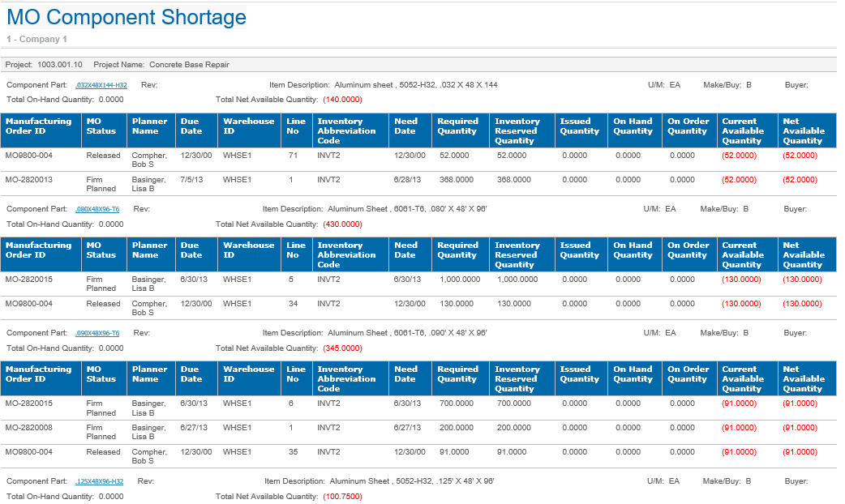
Task: Click the total net available (140.0000) value
Action: (x=342, y=100)
